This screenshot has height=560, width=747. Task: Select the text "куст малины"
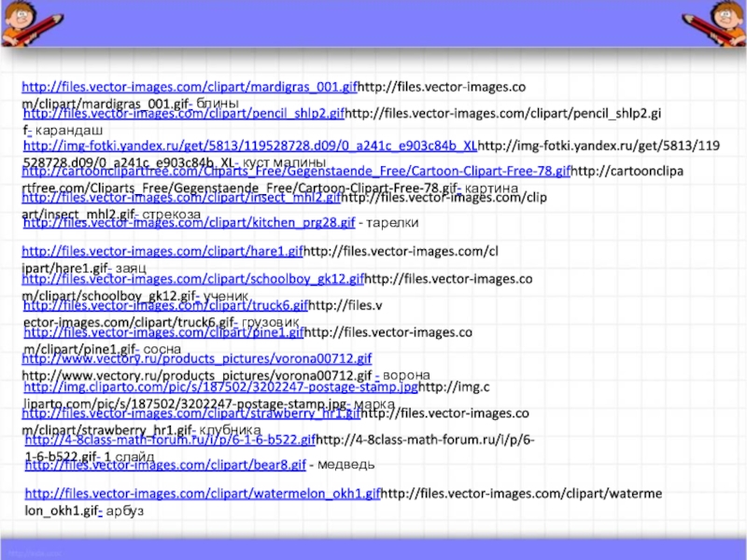point(284,162)
